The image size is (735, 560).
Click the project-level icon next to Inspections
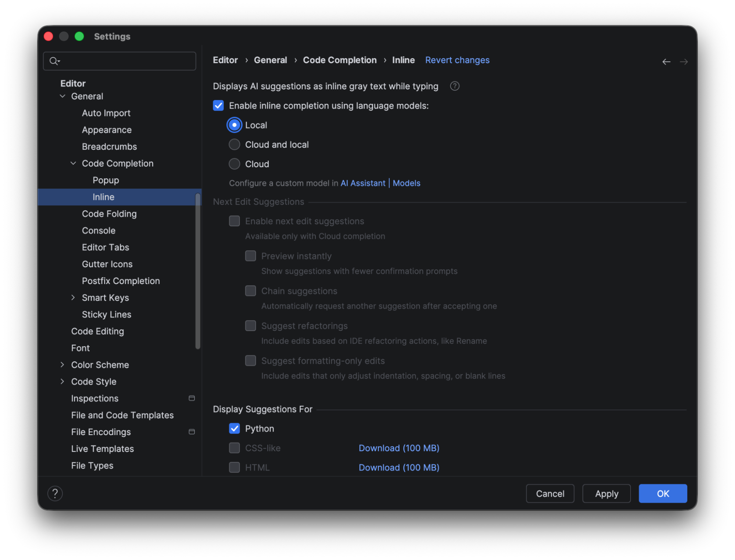[x=192, y=398]
